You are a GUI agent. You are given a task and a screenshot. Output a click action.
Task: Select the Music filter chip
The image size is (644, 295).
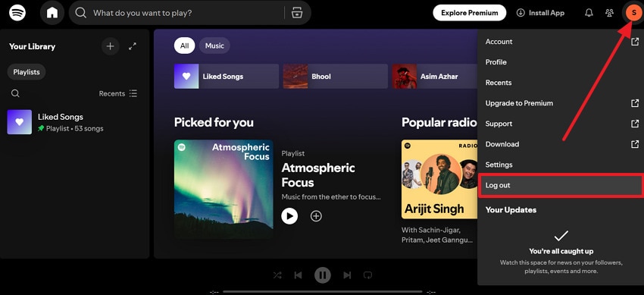tap(214, 46)
